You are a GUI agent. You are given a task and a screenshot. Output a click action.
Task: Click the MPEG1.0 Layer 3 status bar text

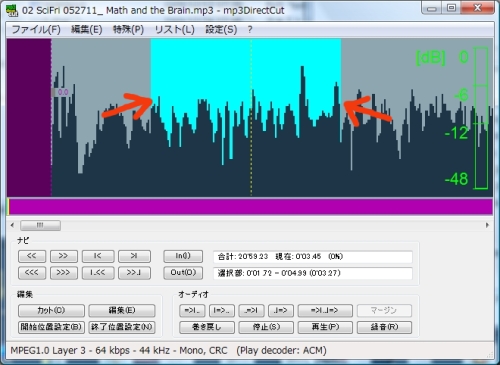168,351
